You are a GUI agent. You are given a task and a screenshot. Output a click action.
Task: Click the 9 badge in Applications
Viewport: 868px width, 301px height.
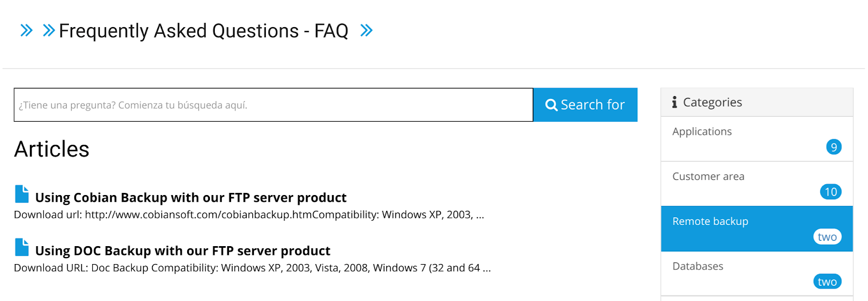[x=834, y=147]
